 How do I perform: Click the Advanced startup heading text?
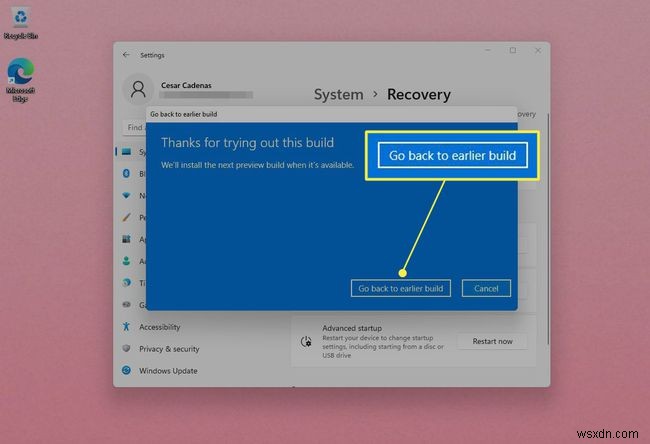pyautogui.click(x=352, y=328)
